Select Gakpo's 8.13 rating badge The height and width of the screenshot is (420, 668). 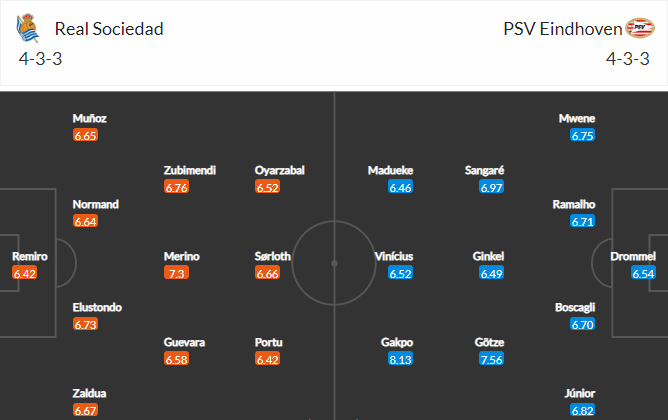point(400,359)
